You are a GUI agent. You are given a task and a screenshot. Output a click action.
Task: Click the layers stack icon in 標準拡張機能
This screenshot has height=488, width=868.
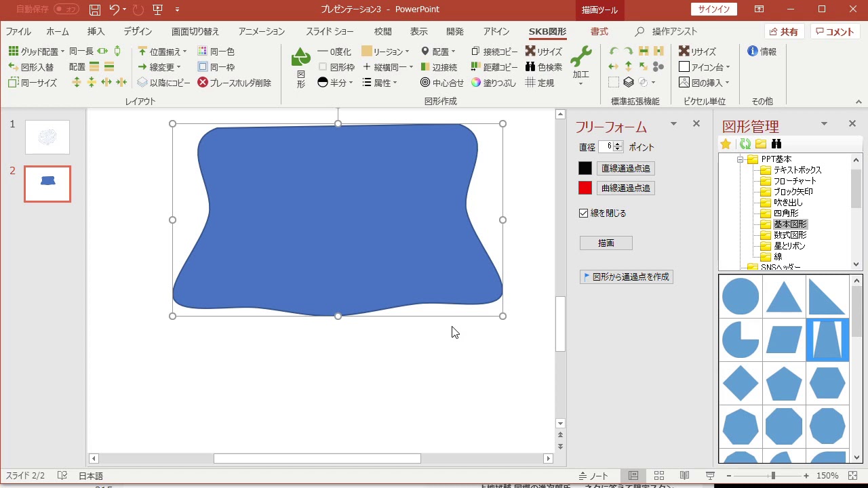pyautogui.click(x=629, y=83)
